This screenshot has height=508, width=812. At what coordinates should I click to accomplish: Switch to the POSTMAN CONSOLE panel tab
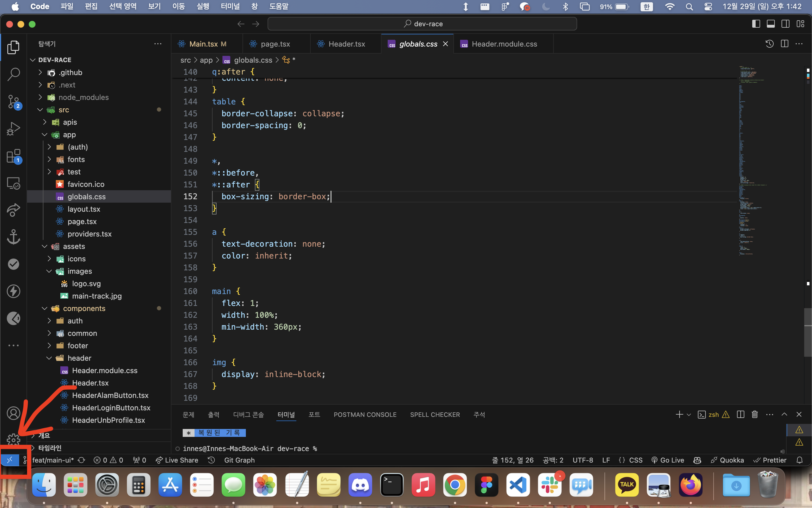(365, 415)
